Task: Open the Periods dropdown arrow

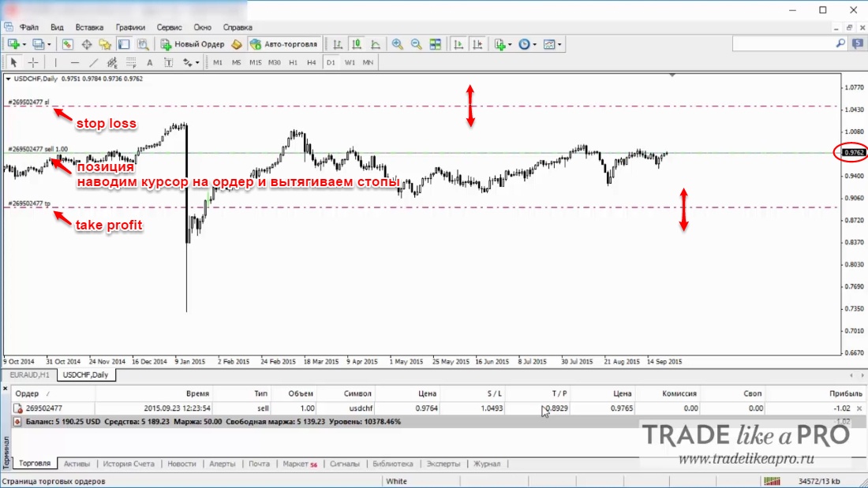Action: pos(534,44)
